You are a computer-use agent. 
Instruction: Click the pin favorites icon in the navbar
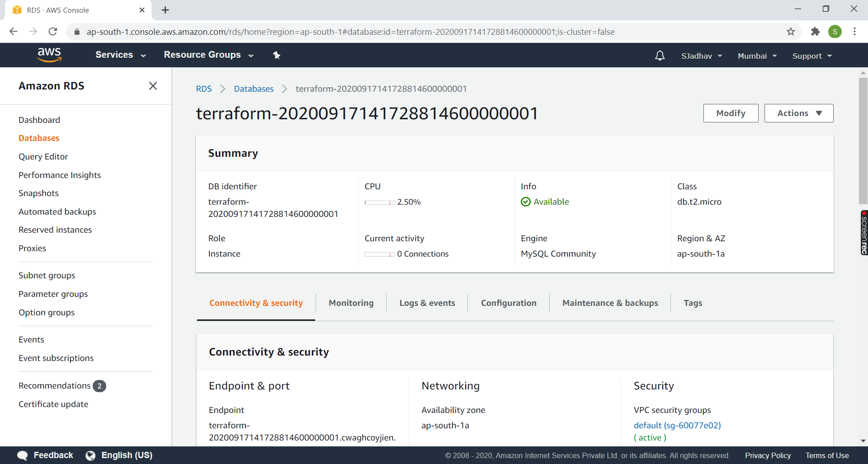click(277, 55)
